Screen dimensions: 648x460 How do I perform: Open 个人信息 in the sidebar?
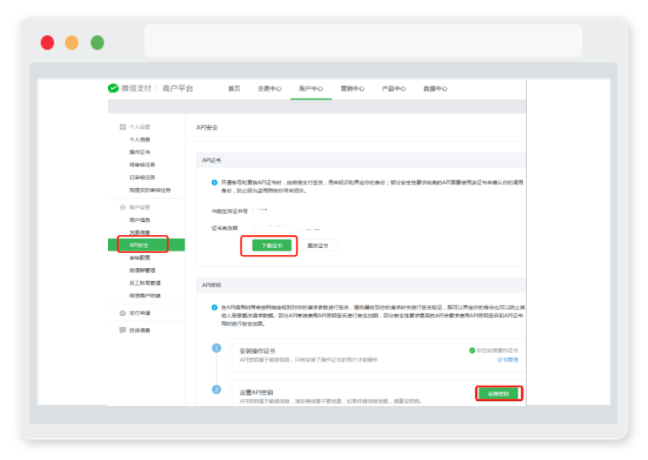140,139
